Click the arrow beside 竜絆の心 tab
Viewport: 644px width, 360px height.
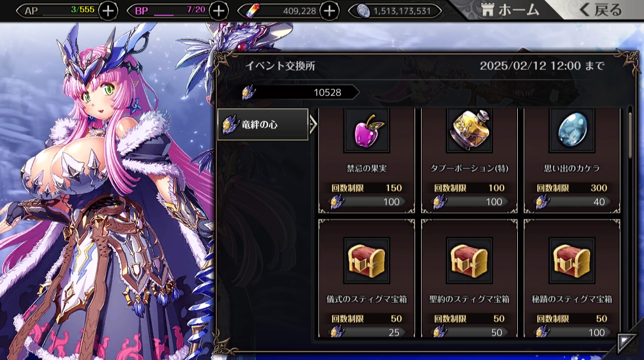coord(313,124)
